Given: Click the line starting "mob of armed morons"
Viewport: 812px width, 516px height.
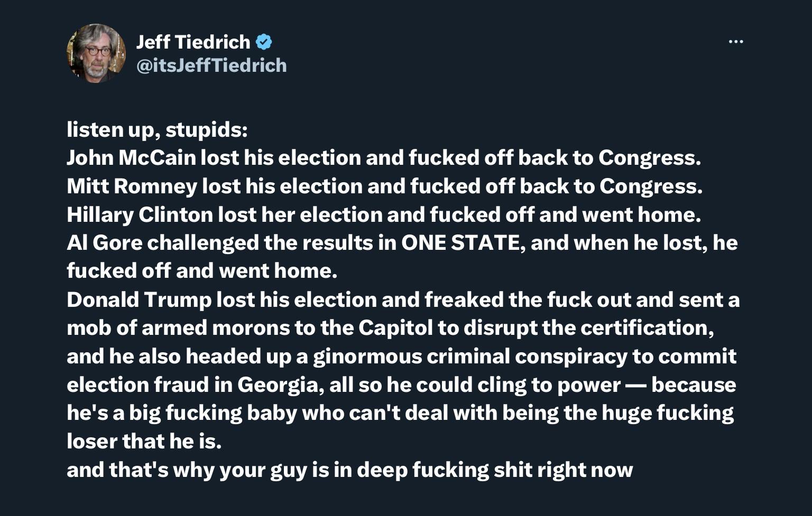Looking at the screenshot, I should (390, 328).
